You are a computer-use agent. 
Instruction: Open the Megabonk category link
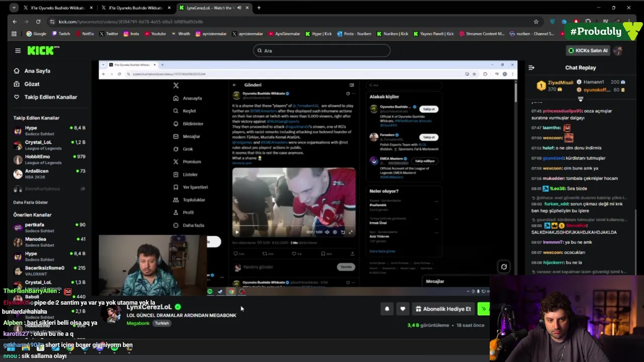coord(138,323)
